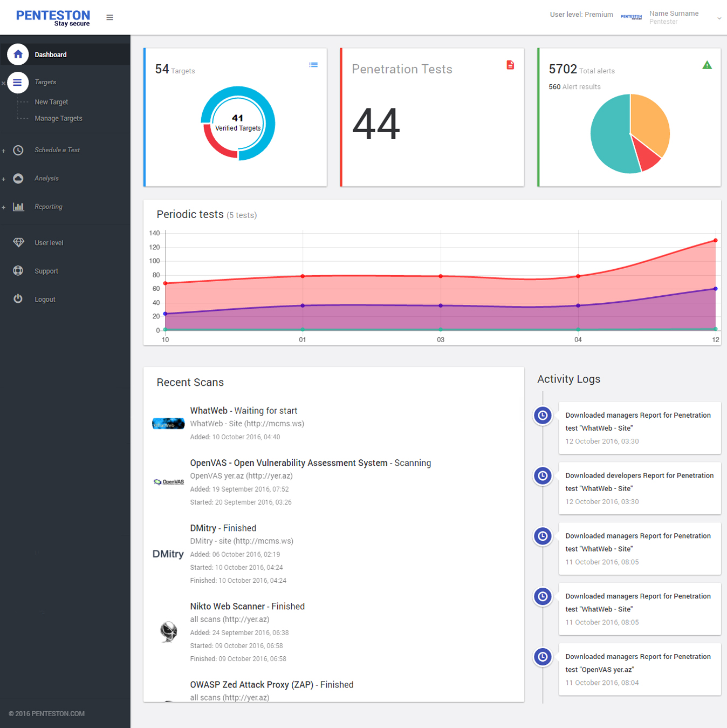Click the DMitry scan logo thumbnail

coord(168,554)
